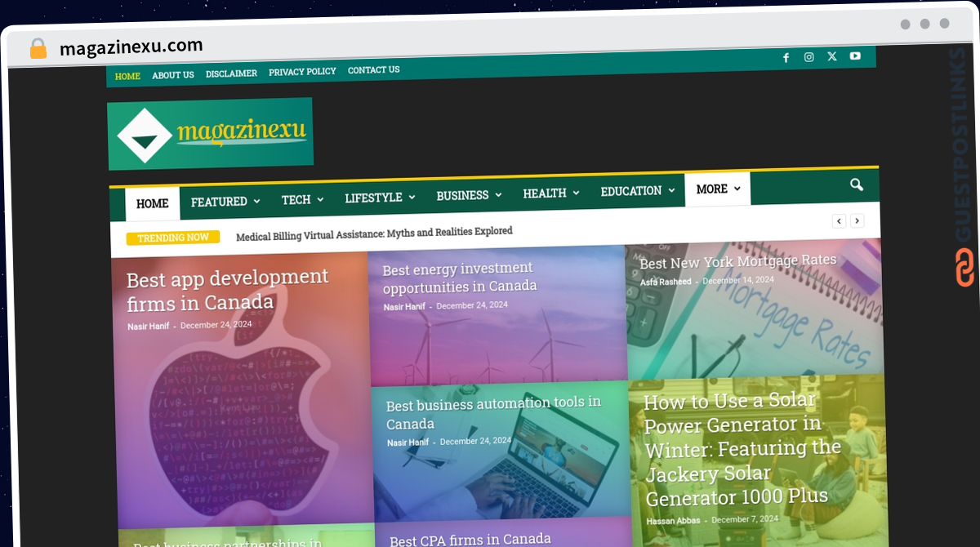Click the browser padlock security icon
980x547 pixels.
point(38,49)
